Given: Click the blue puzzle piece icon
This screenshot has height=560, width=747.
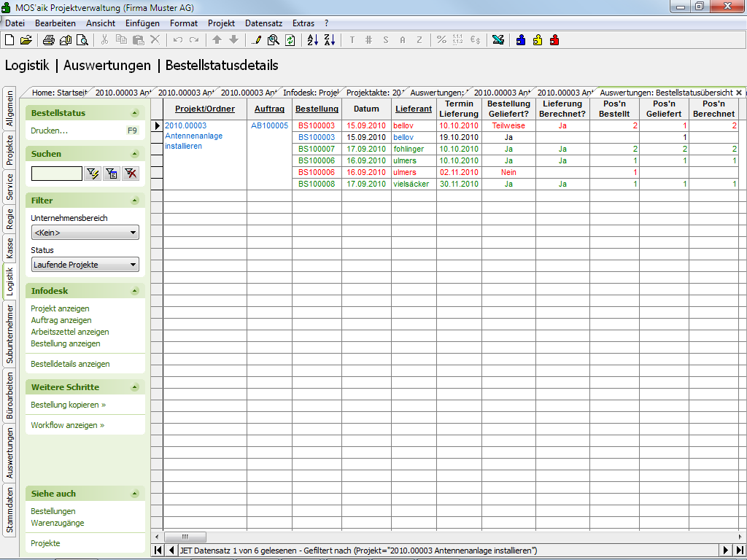Looking at the screenshot, I should pyautogui.click(x=521, y=41).
